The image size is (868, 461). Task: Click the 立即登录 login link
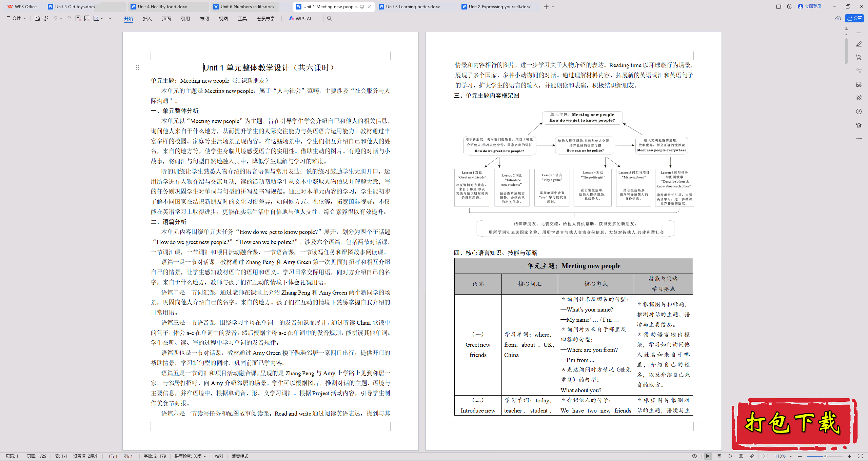point(810,6)
